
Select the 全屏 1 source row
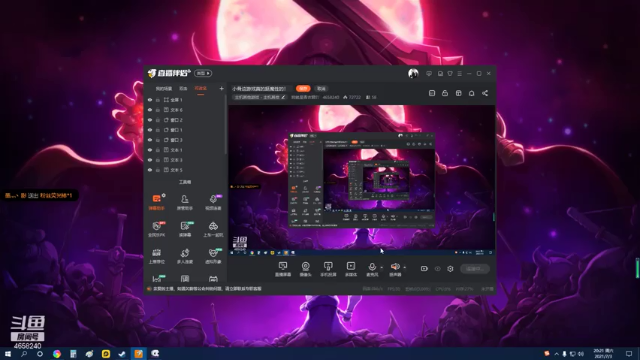[185, 100]
